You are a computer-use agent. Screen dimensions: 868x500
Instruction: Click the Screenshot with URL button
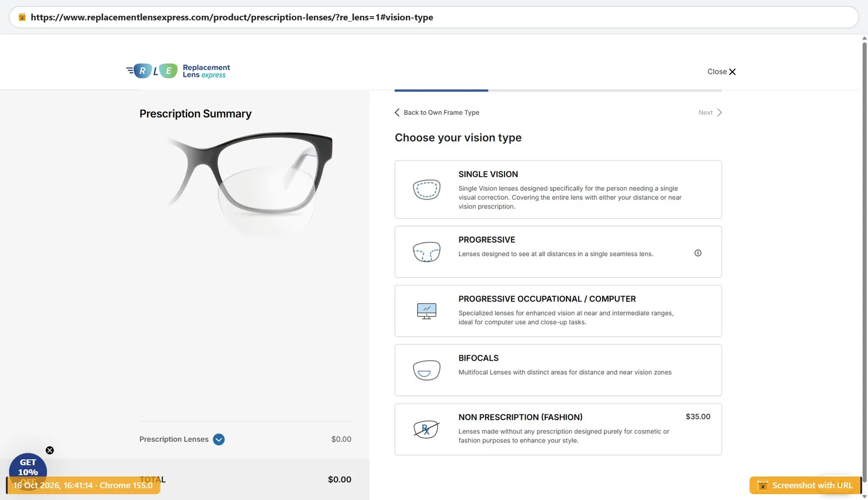tap(805, 485)
